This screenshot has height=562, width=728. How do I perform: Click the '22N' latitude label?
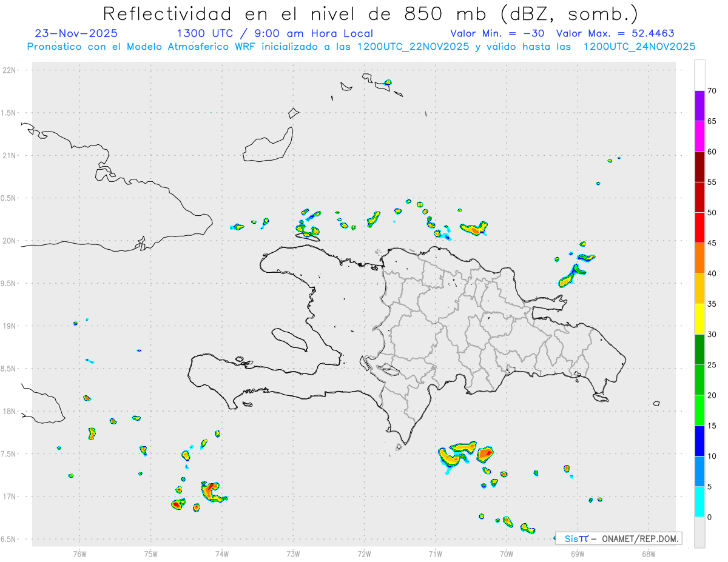(x=9, y=70)
